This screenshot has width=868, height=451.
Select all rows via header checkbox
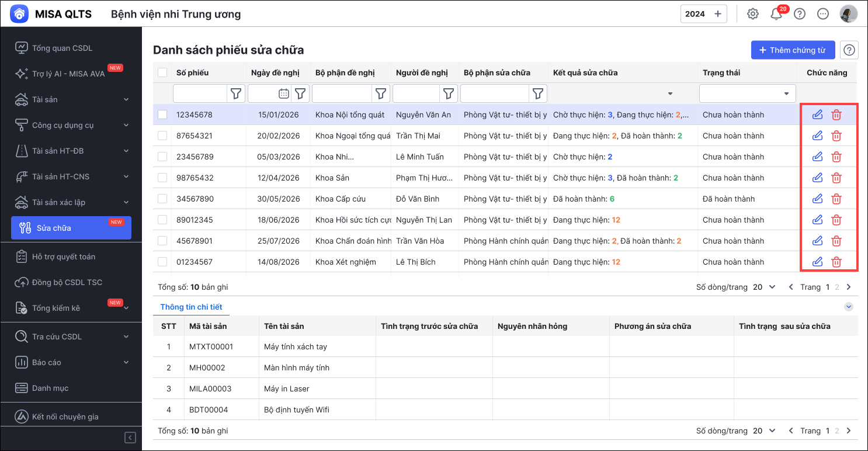(162, 72)
